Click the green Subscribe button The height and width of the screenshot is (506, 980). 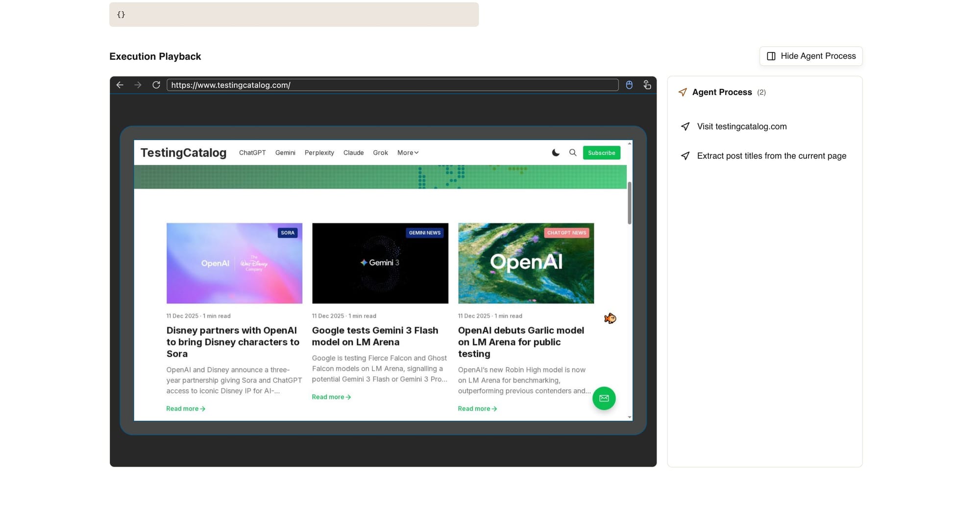[x=601, y=152]
